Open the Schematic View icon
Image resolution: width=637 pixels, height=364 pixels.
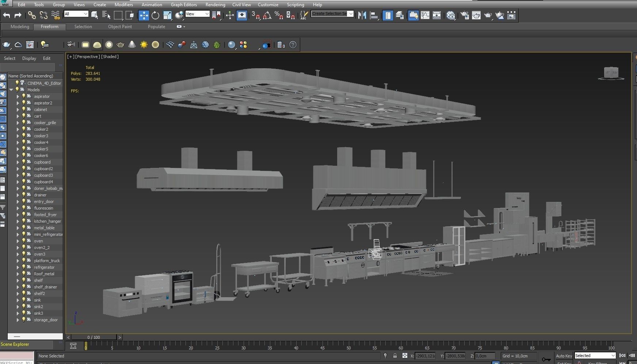[x=436, y=15]
